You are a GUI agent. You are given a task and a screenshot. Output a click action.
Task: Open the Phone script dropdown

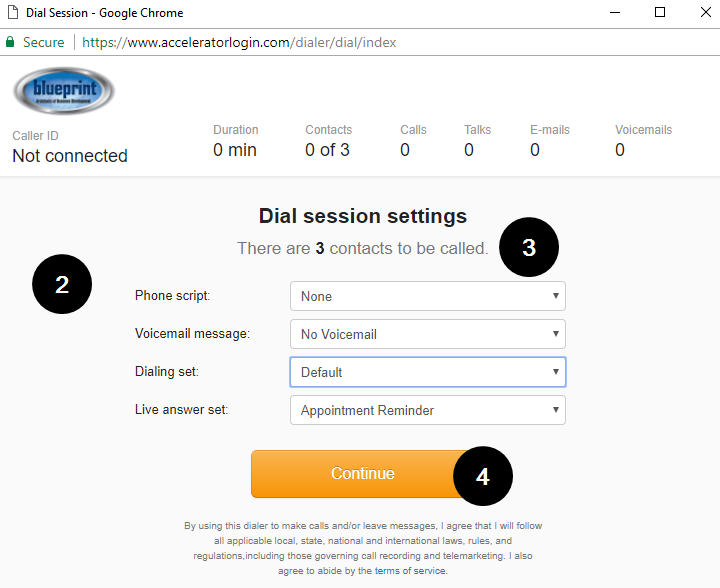428,296
